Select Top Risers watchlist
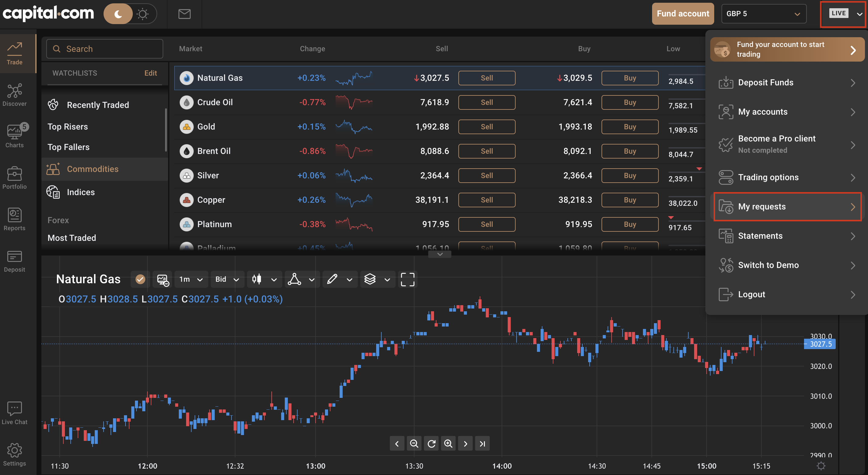Image resolution: width=868 pixels, height=475 pixels. [x=67, y=127]
